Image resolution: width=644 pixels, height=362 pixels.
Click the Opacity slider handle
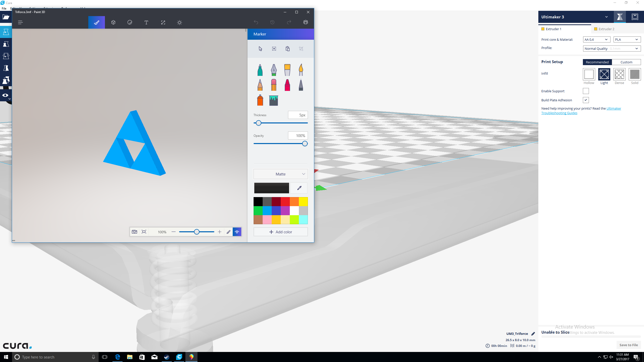[x=305, y=144]
